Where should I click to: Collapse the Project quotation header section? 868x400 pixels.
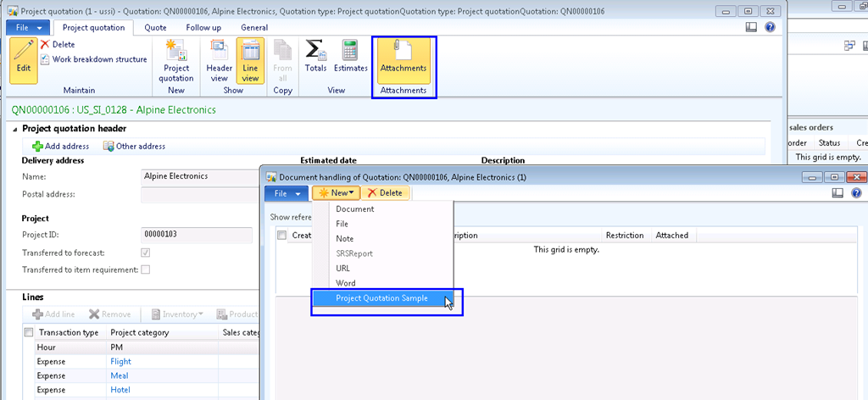14,129
